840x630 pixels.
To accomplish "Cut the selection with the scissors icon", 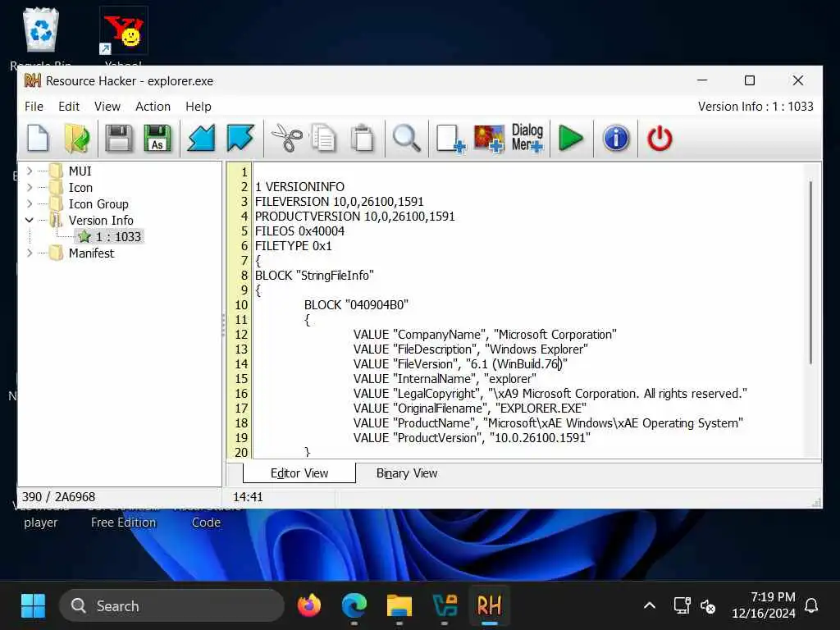I will tap(287, 138).
